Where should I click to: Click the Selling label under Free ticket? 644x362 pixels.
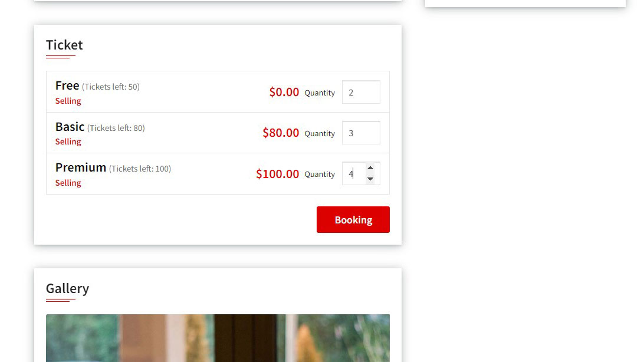[x=68, y=101]
